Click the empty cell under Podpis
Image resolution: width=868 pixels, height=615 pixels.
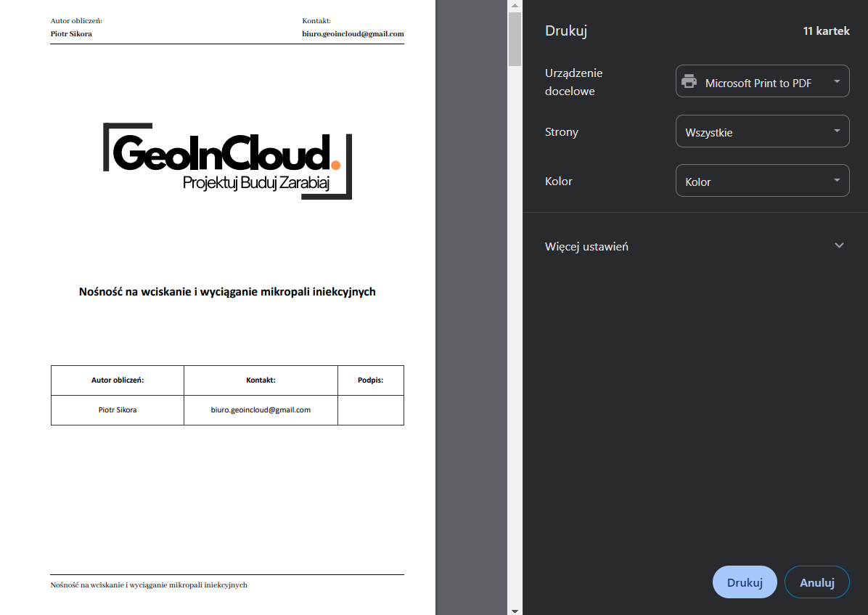[x=370, y=410]
